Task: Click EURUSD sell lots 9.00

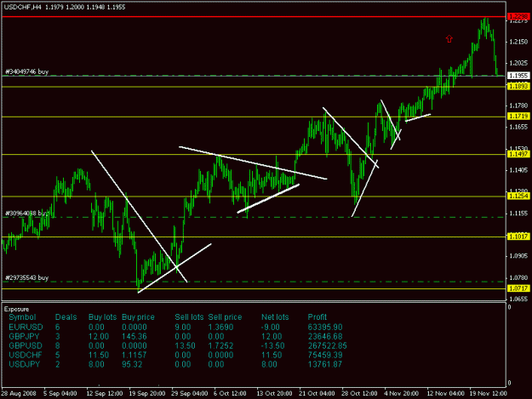Action: [x=183, y=328]
